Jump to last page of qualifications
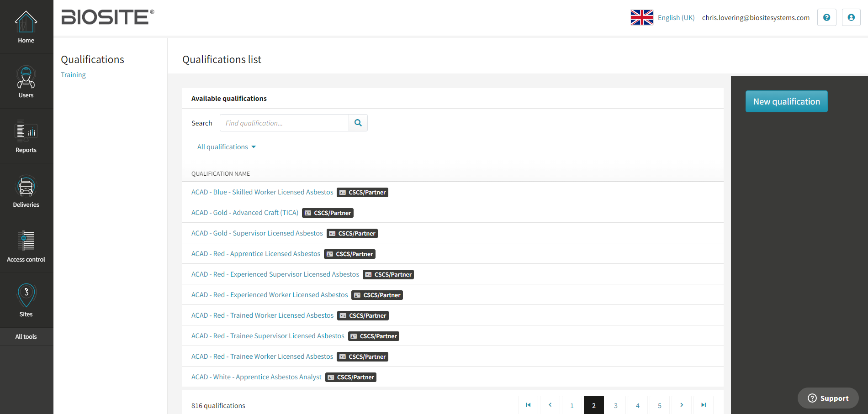The width and height of the screenshot is (868, 414). 704,405
